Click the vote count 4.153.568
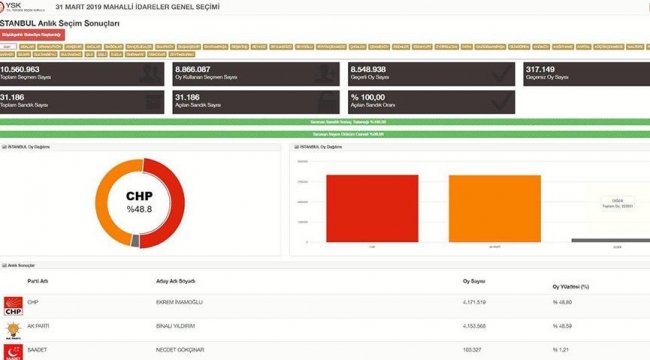Image resolution: width=650 pixels, height=360 pixels. 474,326
